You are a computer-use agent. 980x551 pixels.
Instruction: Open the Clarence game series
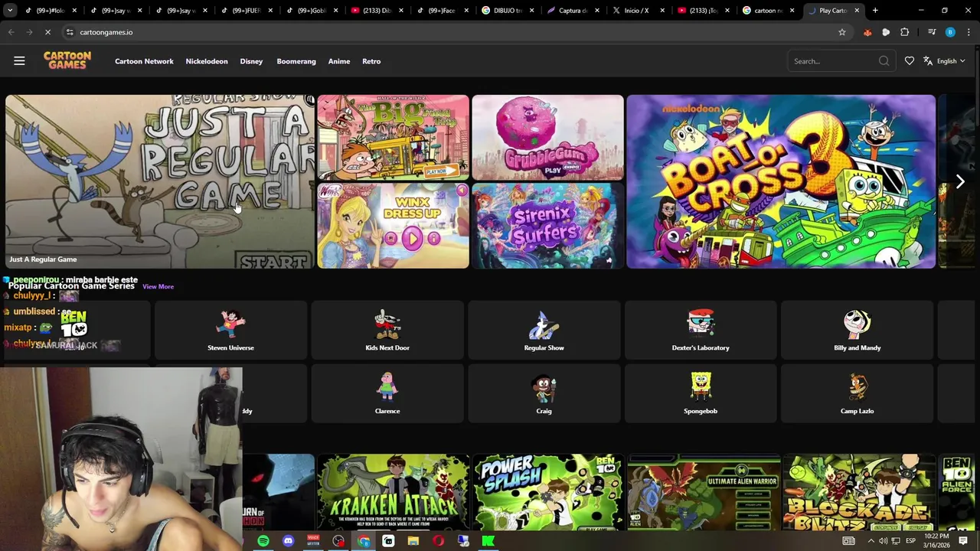pos(387,393)
